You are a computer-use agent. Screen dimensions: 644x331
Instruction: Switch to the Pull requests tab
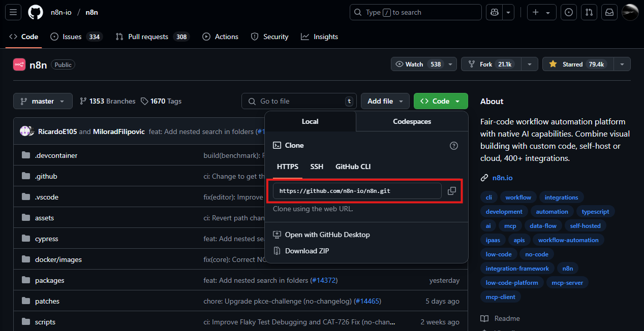tap(152, 37)
